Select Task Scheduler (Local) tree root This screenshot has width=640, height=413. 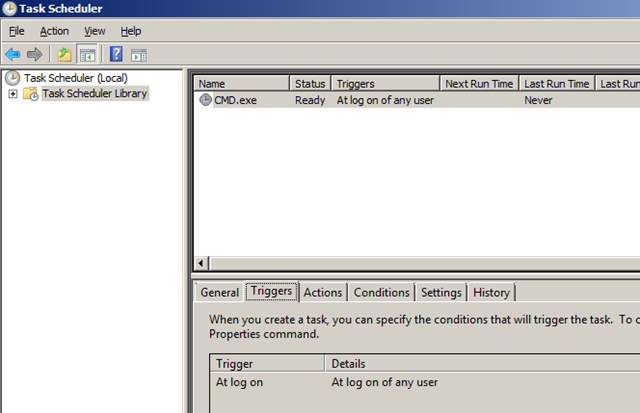pyautogui.click(x=75, y=78)
